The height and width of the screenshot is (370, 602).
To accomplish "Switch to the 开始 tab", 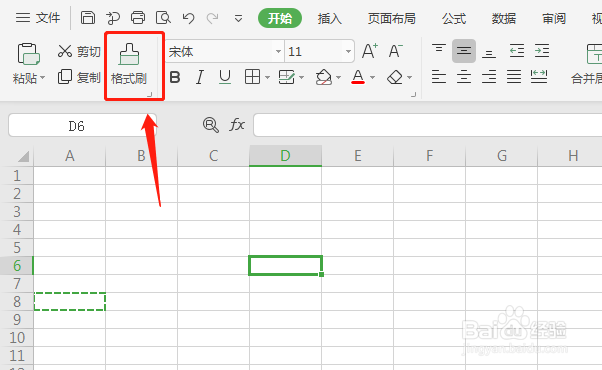I will tap(280, 18).
